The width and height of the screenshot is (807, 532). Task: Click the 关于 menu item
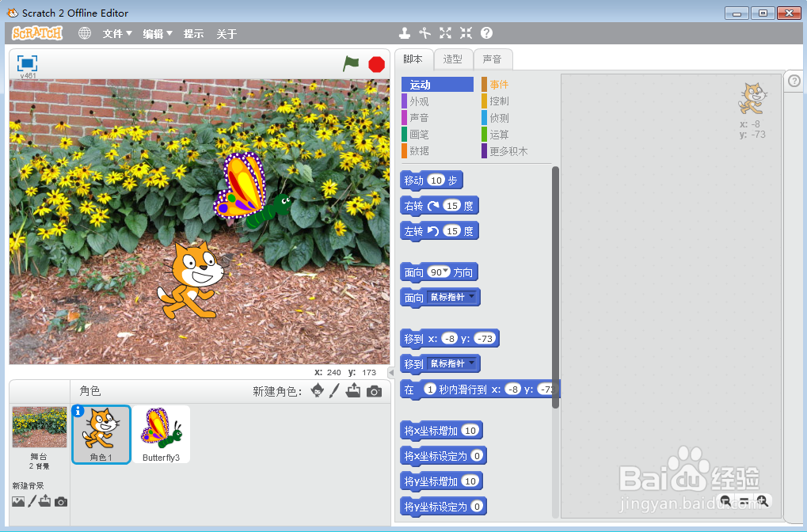[x=226, y=34]
